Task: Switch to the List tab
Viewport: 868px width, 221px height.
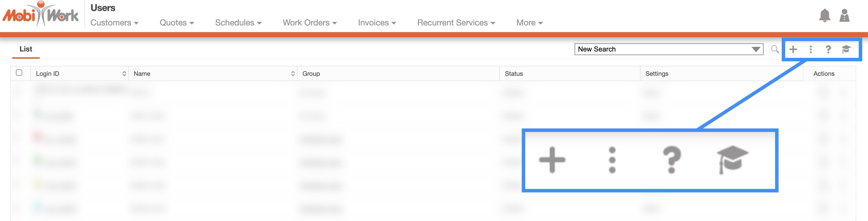Action: (x=25, y=49)
